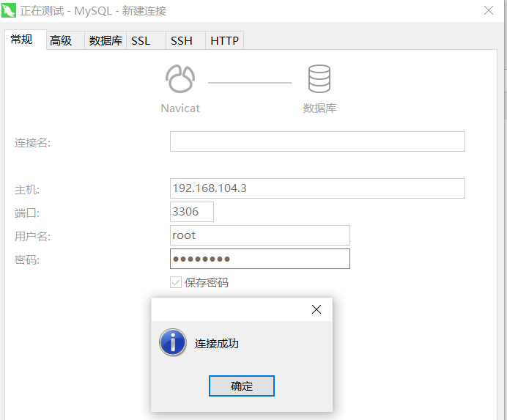Image resolution: width=507 pixels, height=420 pixels.
Task: Click the 主机 field showing 192.168.104.3
Action: tap(317, 188)
